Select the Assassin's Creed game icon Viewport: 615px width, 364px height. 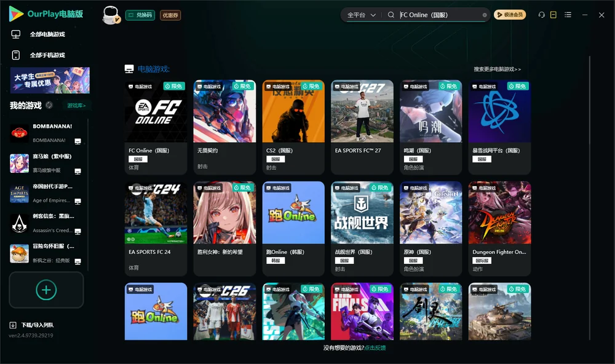pyautogui.click(x=19, y=224)
